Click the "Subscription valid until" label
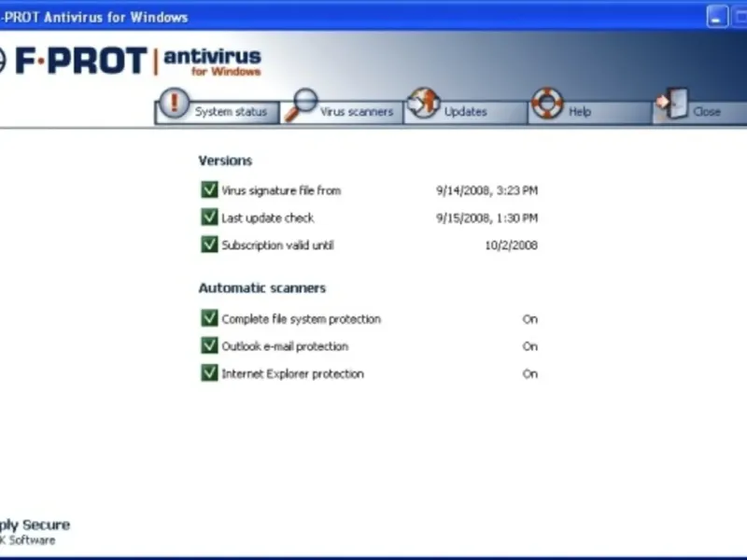This screenshot has width=747, height=560. click(x=277, y=245)
